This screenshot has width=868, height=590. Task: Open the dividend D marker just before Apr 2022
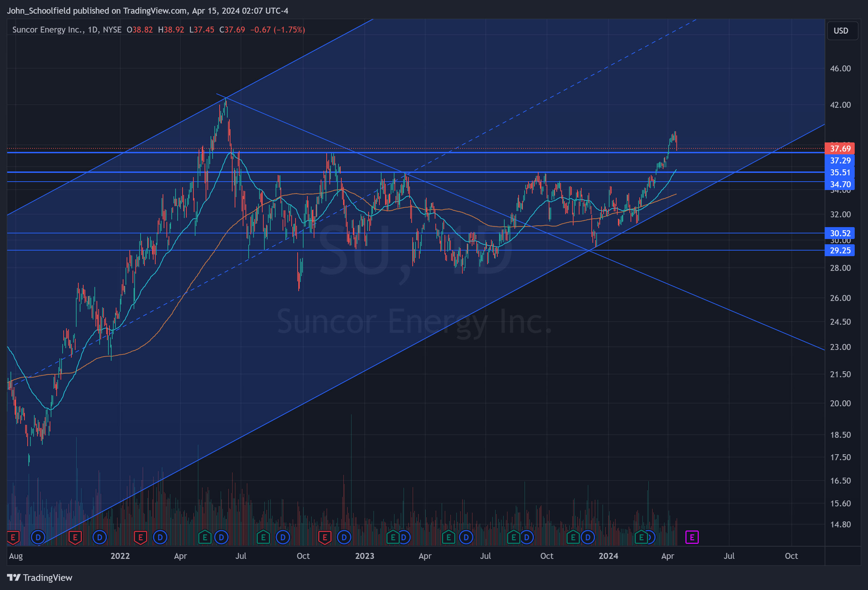point(160,538)
